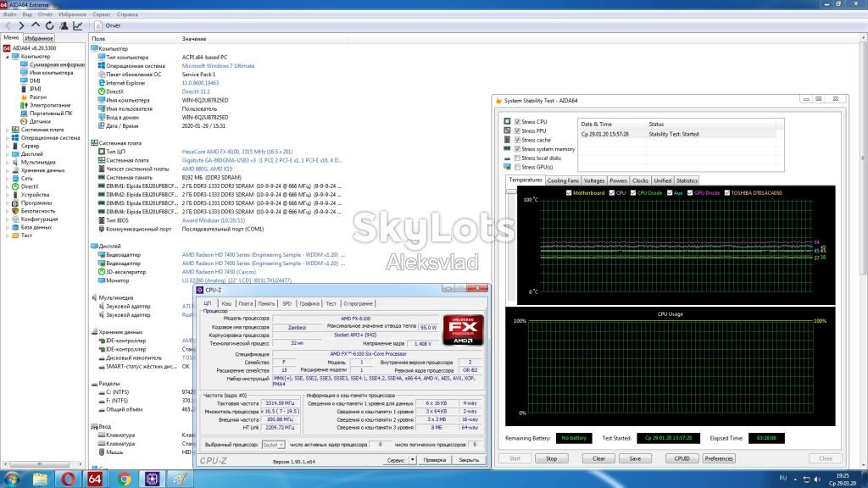The height and width of the screenshot is (488, 868).
Task: Open Microsoft Windows 7 Ultimate link
Action: point(218,66)
